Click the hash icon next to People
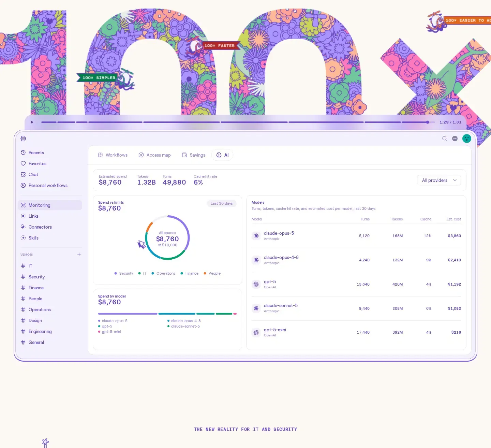Image resolution: width=491 pixels, height=448 pixels. tap(23, 299)
